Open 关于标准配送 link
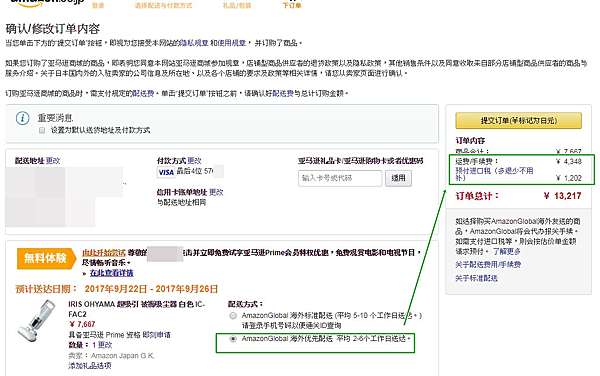 [x=476, y=278]
